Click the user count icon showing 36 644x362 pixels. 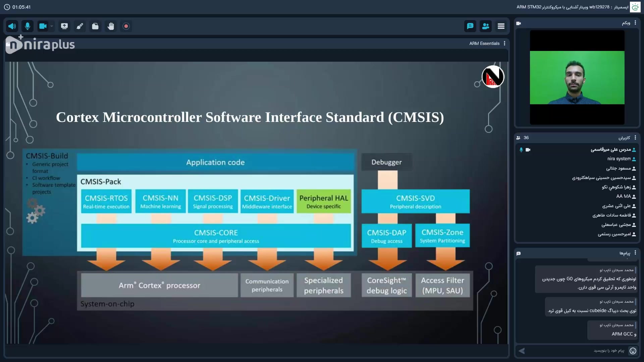click(x=519, y=138)
